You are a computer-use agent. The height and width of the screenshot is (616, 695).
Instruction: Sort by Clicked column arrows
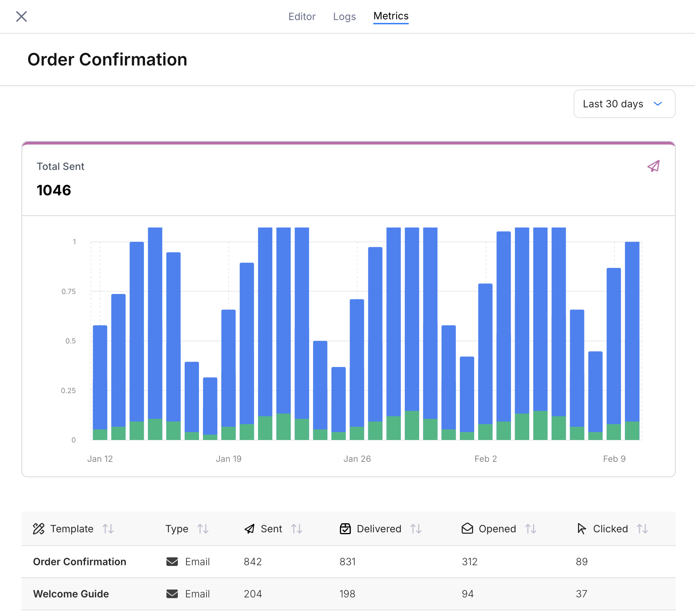tap(642, 529)
